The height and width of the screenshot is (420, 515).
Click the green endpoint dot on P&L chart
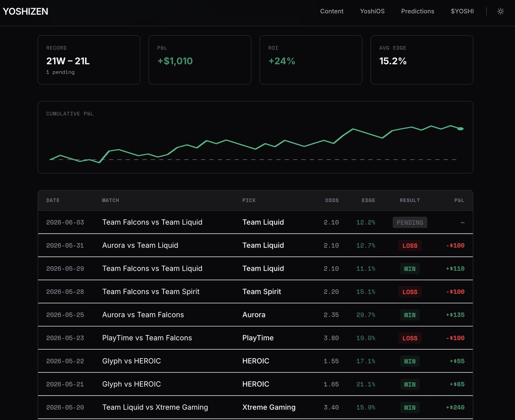(x=460, y=128)
